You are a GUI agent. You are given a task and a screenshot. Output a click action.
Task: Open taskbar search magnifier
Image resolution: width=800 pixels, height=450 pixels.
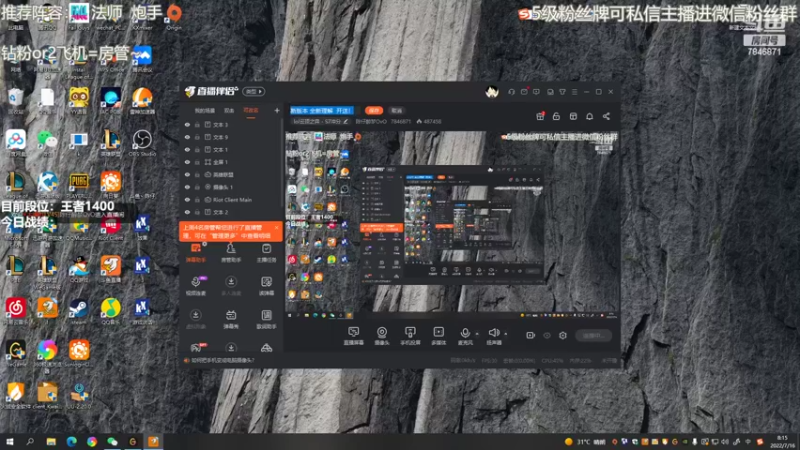point(30,441)
